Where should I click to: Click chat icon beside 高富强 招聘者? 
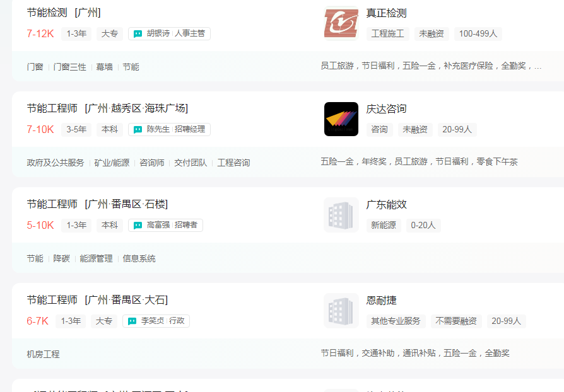point(138,226)
